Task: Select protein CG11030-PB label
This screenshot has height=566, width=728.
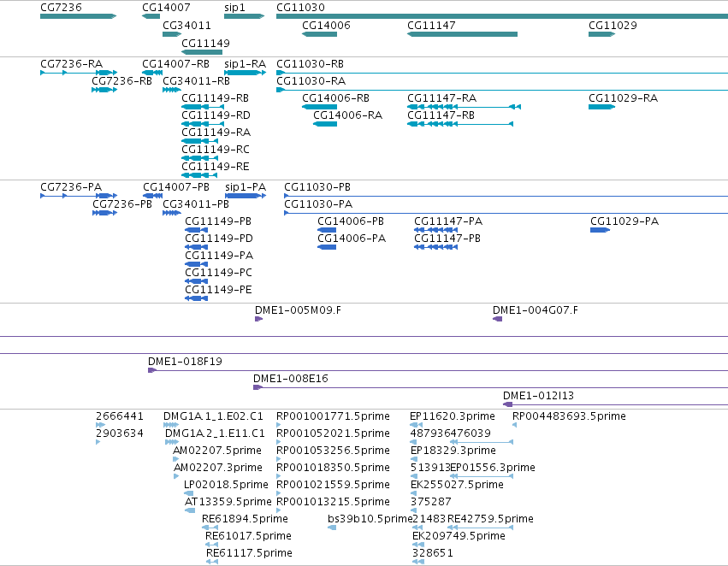Action: coord(317,187)
